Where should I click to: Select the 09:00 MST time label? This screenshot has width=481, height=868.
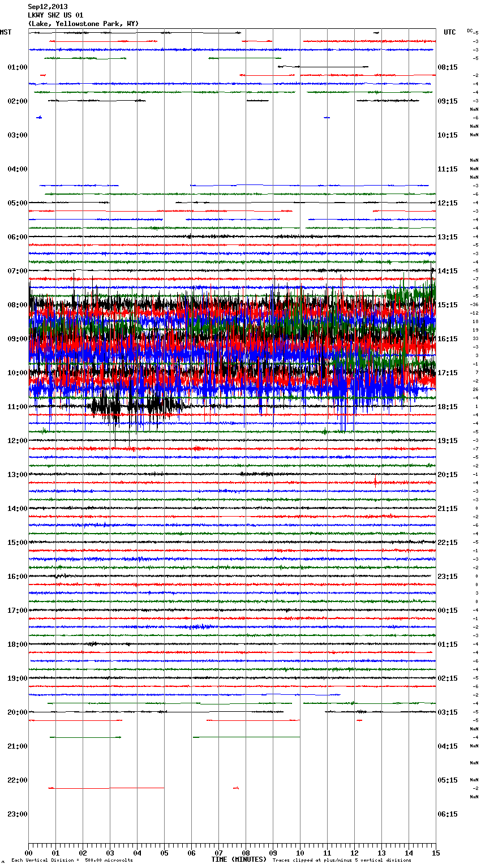coord(18,339)
